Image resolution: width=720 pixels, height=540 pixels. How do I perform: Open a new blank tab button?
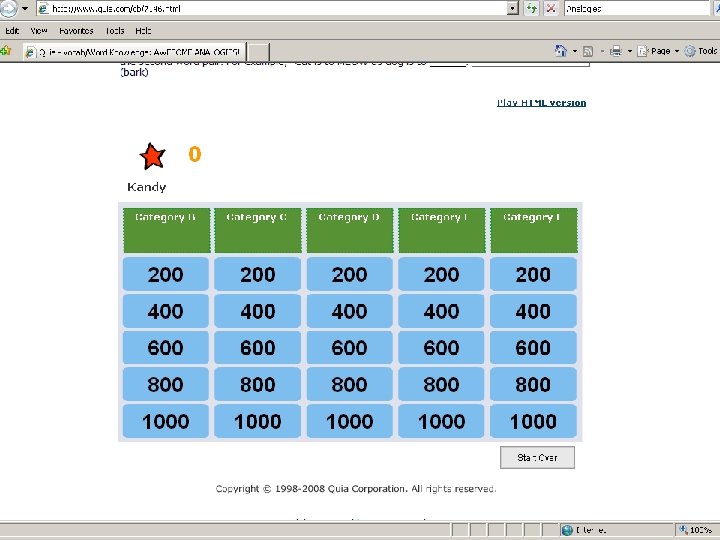click(x=258, y=52)
